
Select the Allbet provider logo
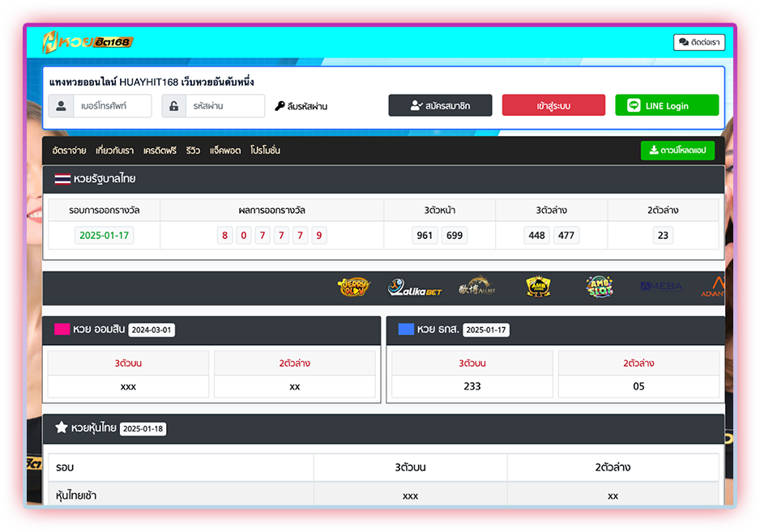click(476, 287)
